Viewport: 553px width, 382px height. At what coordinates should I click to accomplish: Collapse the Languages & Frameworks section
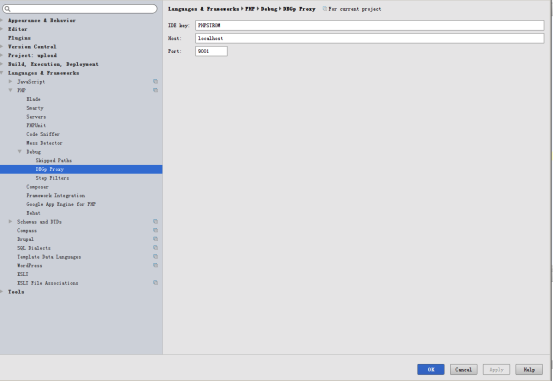(x=2, y=73)
